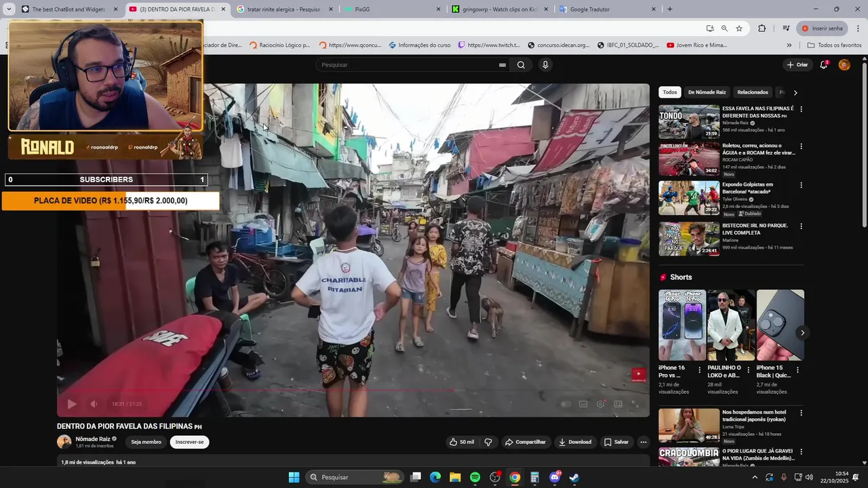Image resolution: width=868 pixels, height=488 pixels.
Task: Open the tab search dropdown arrow
Action: pyautogui.click(x=9, y=9)
